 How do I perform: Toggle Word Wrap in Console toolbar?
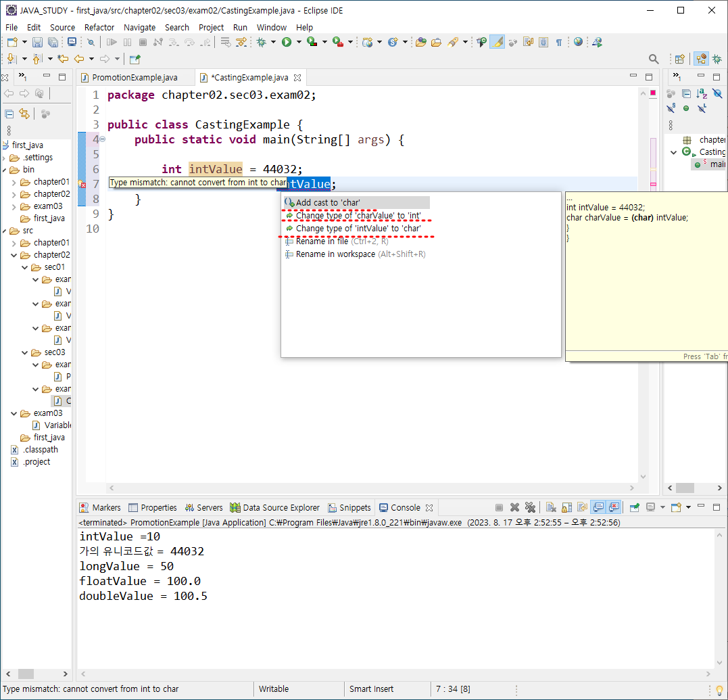pos(582,507)
